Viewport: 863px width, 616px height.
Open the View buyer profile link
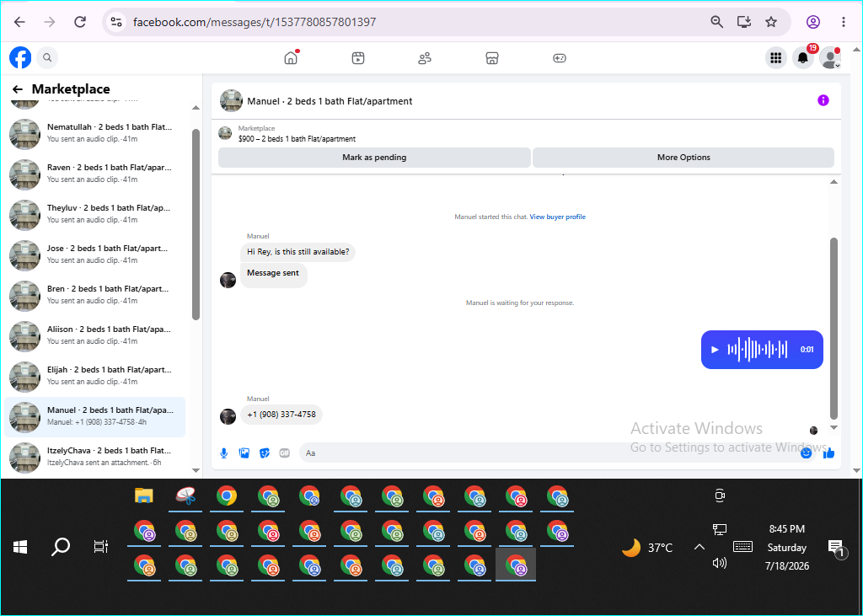558,217
